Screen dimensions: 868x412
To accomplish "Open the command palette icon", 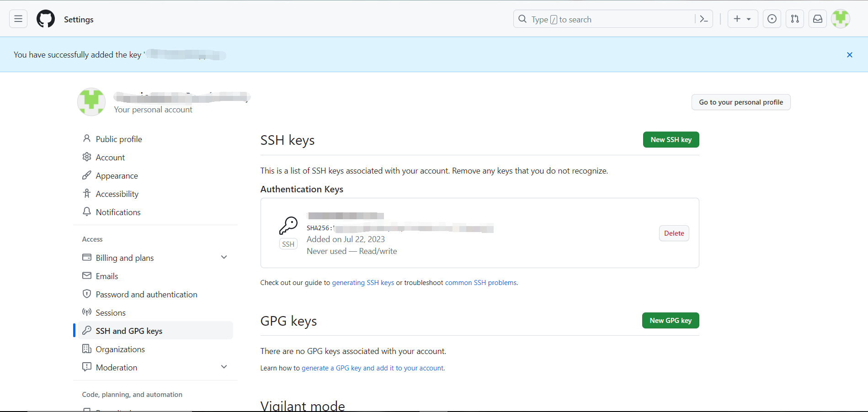I will tap(704, 19).
